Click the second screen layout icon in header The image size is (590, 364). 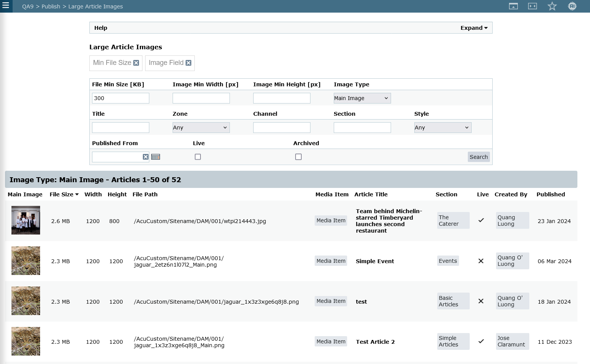click(x=532, y=6)
